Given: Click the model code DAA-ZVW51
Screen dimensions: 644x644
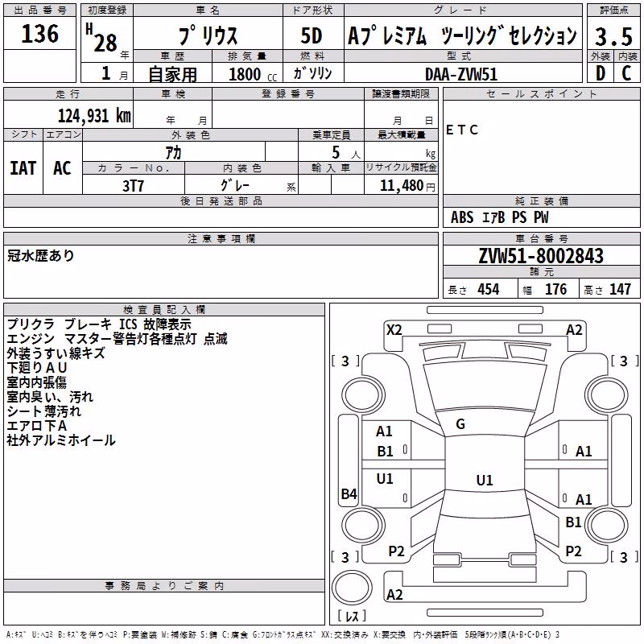Looking at the screenshot, I should (461, 74).
